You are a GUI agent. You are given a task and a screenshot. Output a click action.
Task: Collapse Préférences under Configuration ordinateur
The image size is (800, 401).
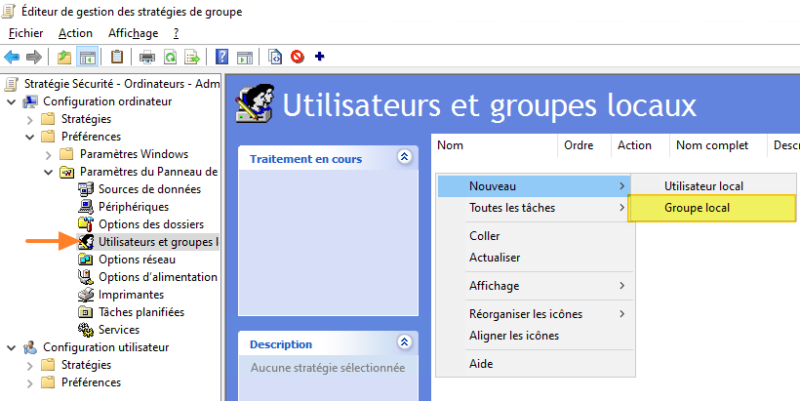click(x=30, y=137)
